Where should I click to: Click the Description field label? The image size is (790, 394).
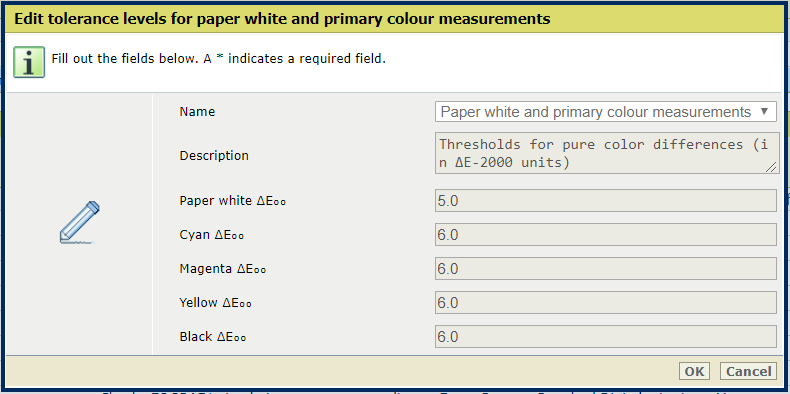[x=214, y=156]
